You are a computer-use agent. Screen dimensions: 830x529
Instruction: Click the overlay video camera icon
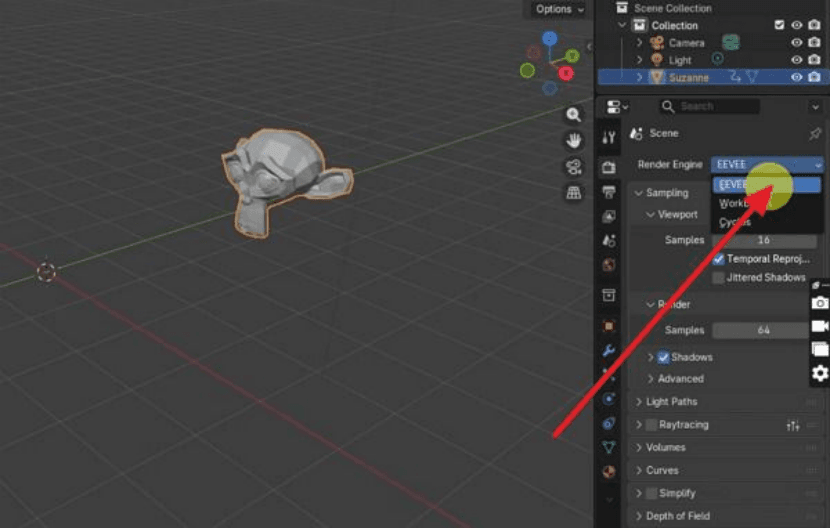(820, 326)
